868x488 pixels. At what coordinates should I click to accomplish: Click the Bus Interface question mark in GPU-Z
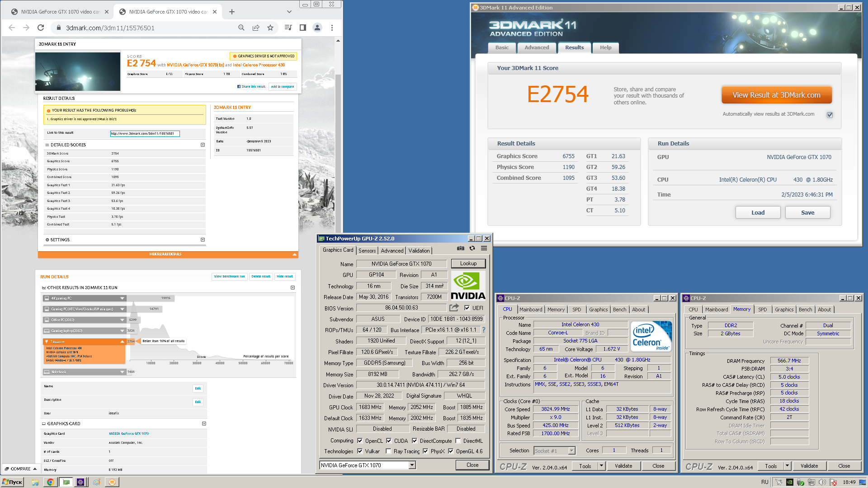pyautogui.click(x=484, y=330)
